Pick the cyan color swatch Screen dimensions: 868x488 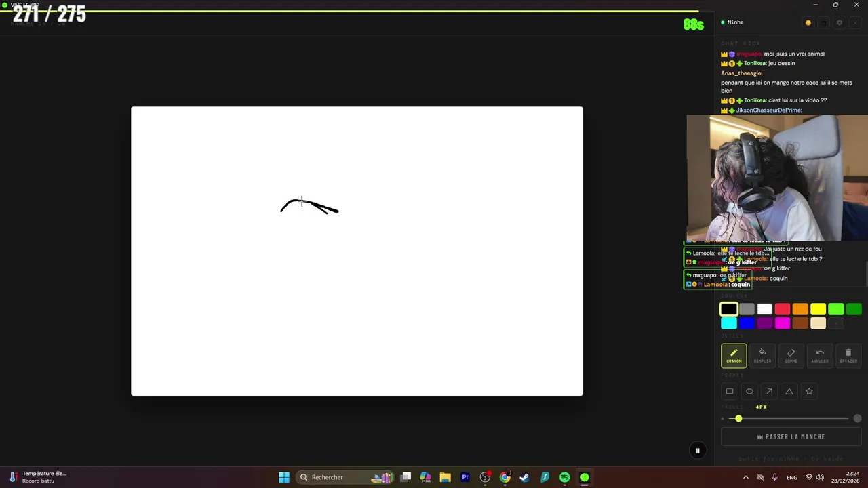729,323
